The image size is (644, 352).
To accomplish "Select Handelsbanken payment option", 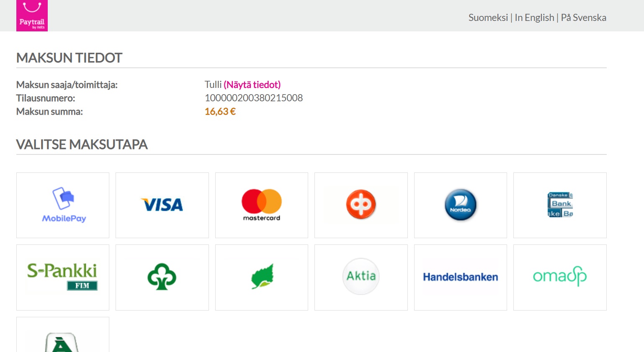I will (x=461, y=277).
